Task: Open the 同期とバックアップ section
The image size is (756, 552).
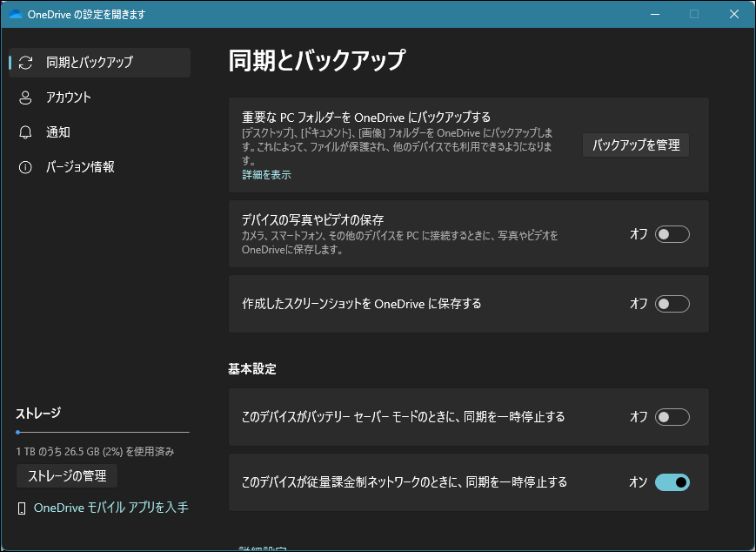Action: [x=100, y=62]
